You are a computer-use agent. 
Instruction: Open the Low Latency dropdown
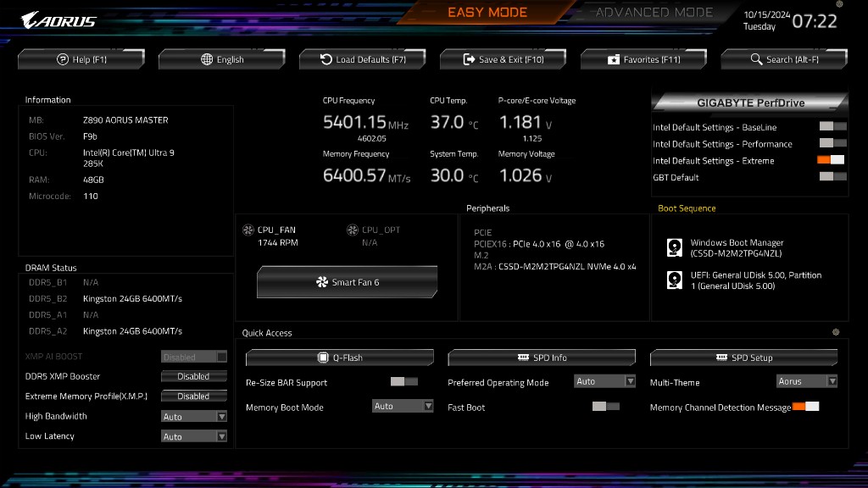point(194,436)
